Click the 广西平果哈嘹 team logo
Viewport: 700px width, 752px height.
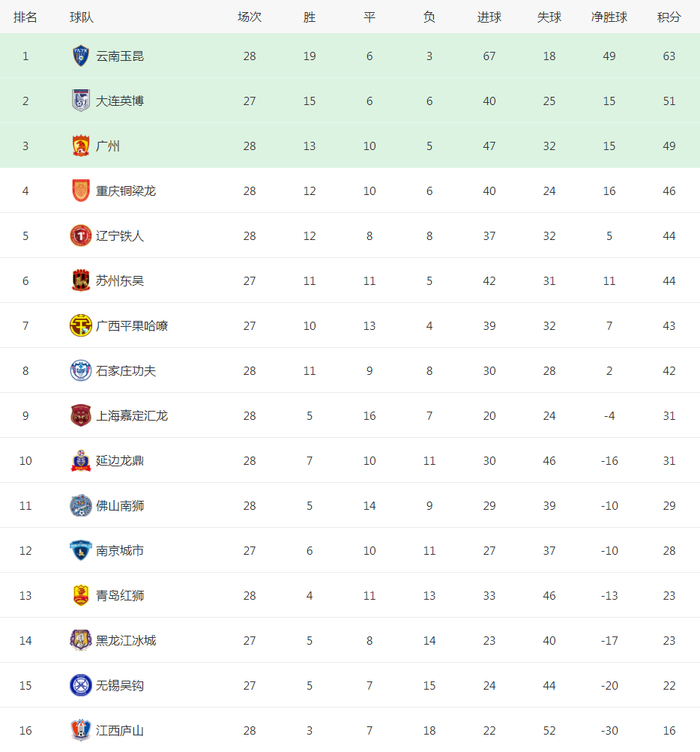click(x=80, y=326)
